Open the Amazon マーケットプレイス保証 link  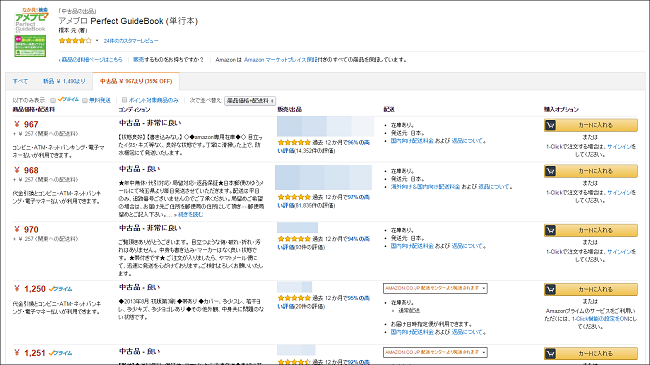(x=281, y=60)
